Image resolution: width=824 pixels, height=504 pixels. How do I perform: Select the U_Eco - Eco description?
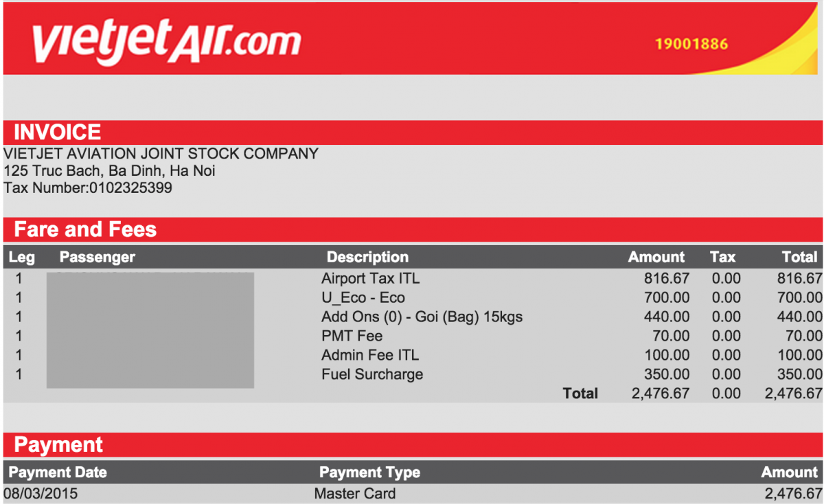363,298
